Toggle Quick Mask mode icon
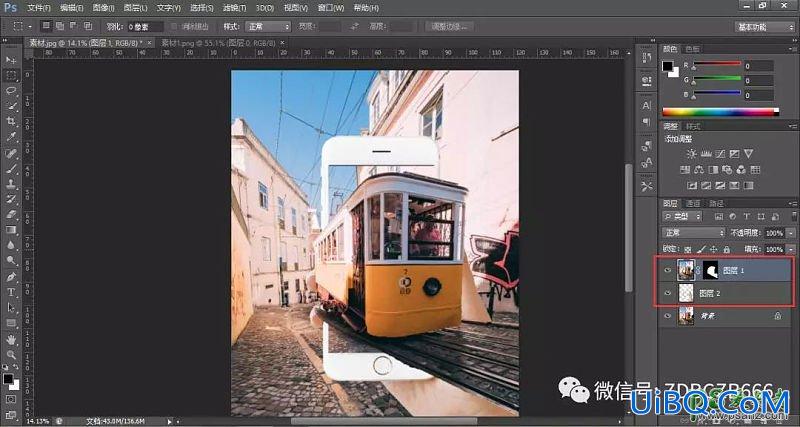800x427 pixels. click(x=11, y=399)
